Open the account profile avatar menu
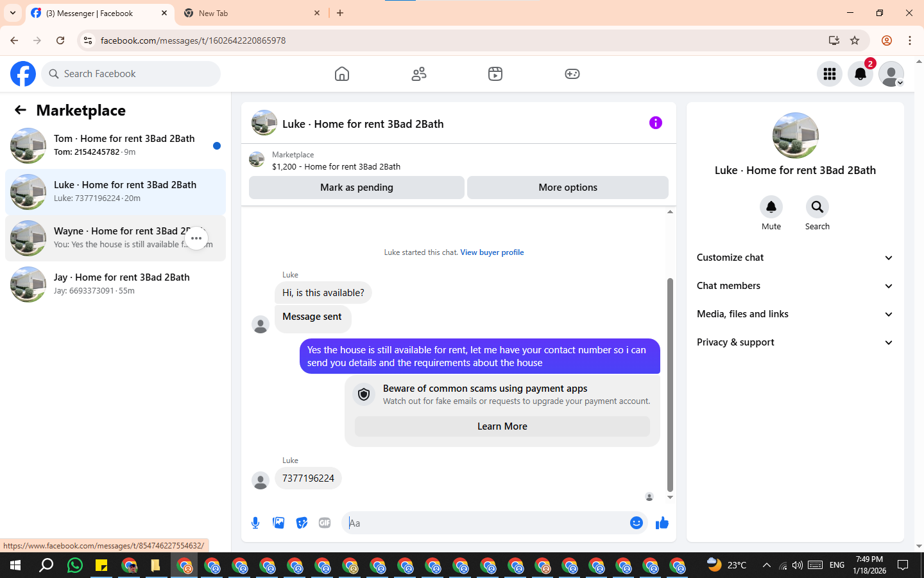 [x=891, y=74]
